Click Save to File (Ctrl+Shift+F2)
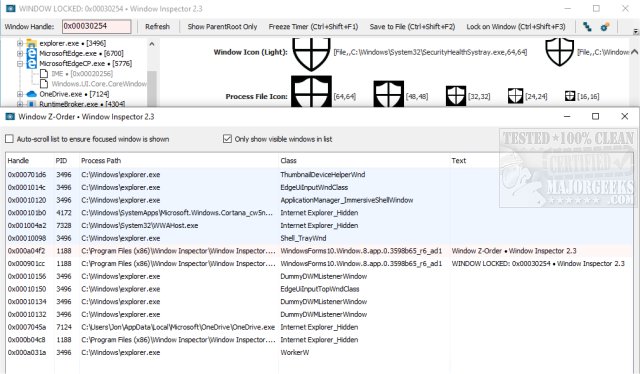 (x=412, y=27)
